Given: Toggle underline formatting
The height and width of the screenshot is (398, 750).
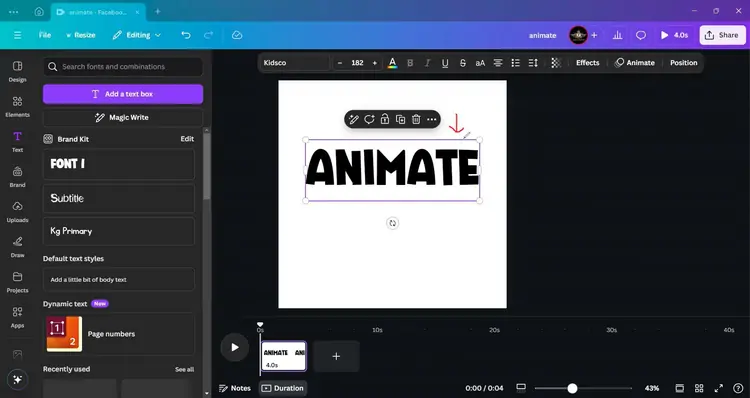Looking at the screenshot, I should [x=445, y=63].
